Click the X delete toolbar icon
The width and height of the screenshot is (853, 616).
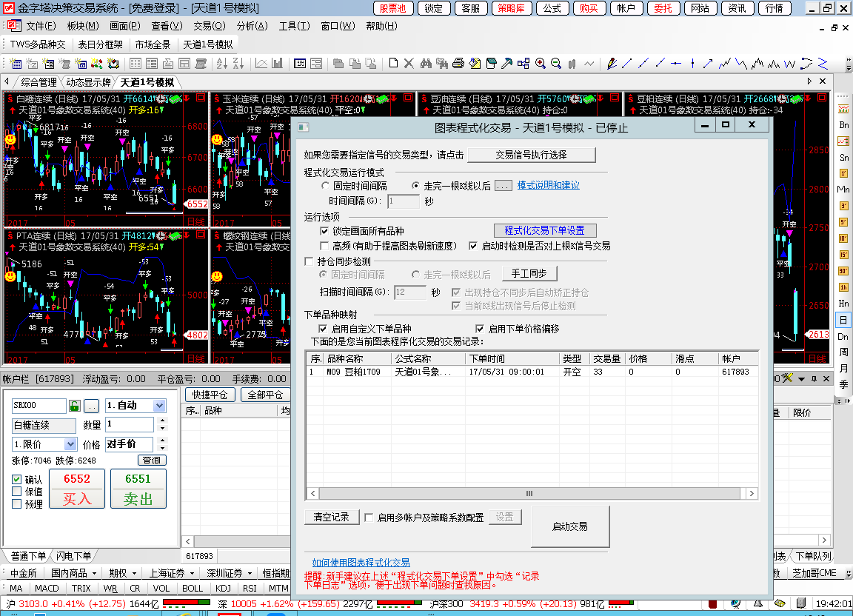tap(409, 64)
